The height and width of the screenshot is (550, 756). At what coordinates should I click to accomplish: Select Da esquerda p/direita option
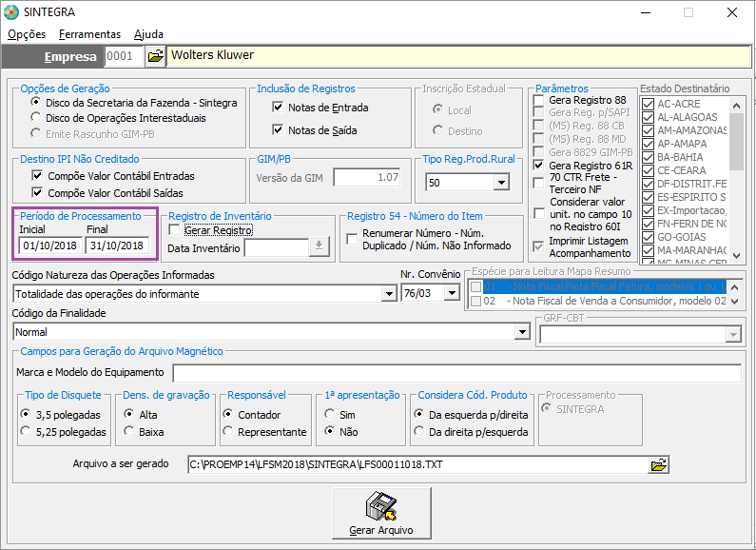[419, 414]
